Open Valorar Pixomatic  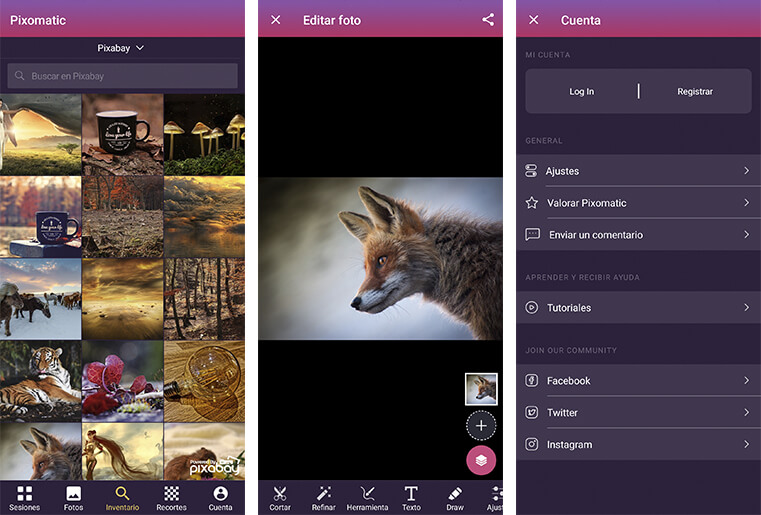(x=639, y=203)
